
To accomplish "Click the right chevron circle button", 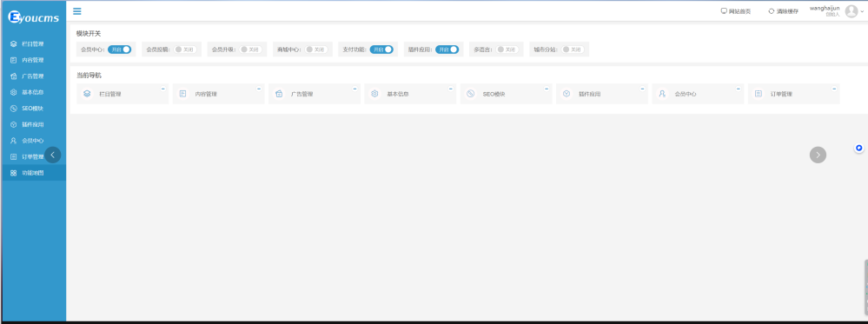I will point(818,155).
